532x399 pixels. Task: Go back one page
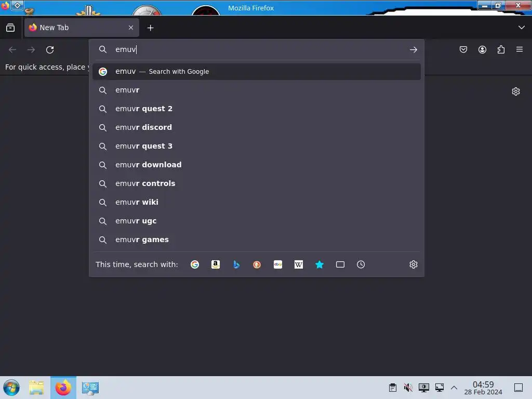pos(12,50)
